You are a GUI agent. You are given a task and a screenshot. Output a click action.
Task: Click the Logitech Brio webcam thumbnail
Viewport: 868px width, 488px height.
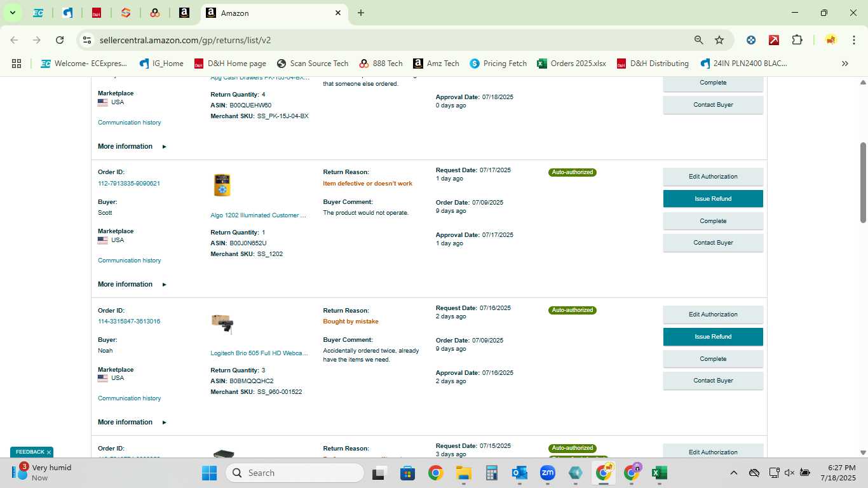[x=222, y=323]
